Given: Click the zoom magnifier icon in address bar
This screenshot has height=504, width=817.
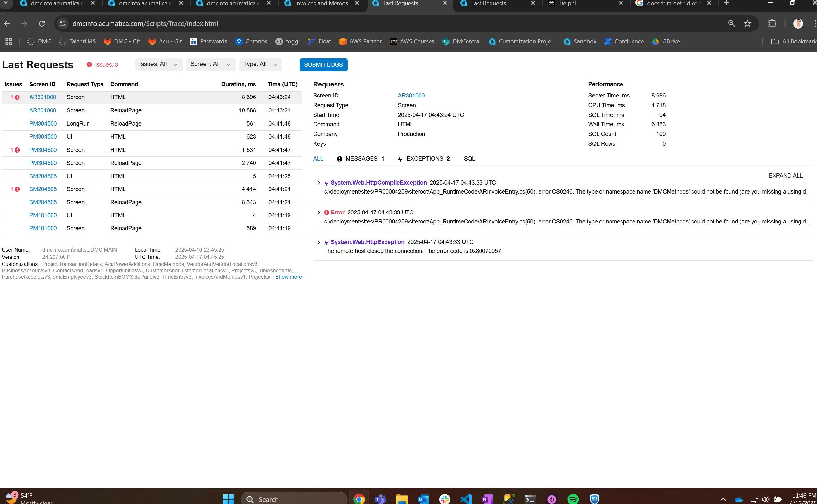Looking at the screenshot, I should tap(732, 24).
